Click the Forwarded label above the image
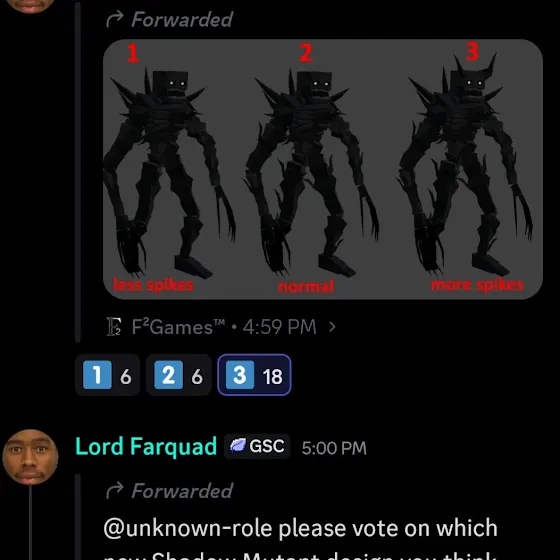 182,19
